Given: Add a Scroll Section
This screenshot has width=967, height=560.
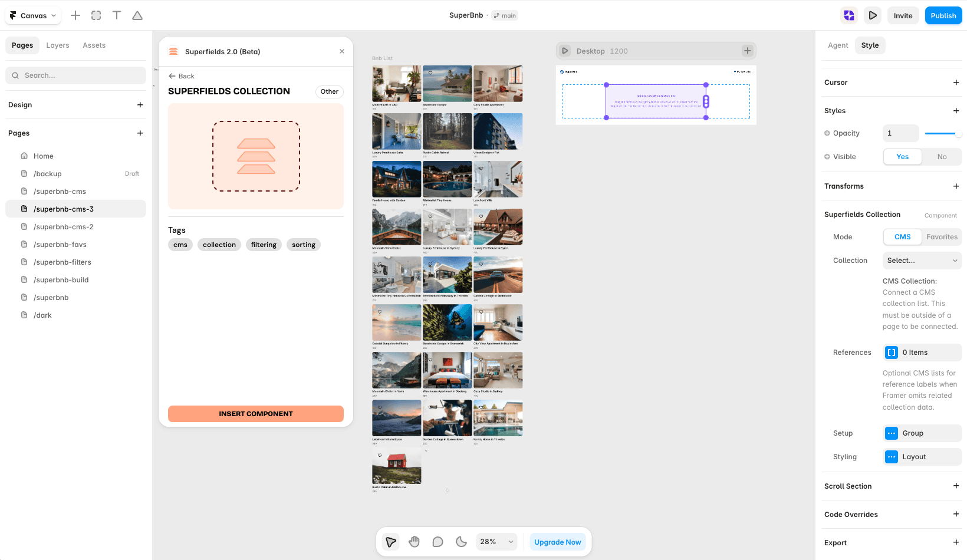Looking at the screenshot, I should click(956, 486).
